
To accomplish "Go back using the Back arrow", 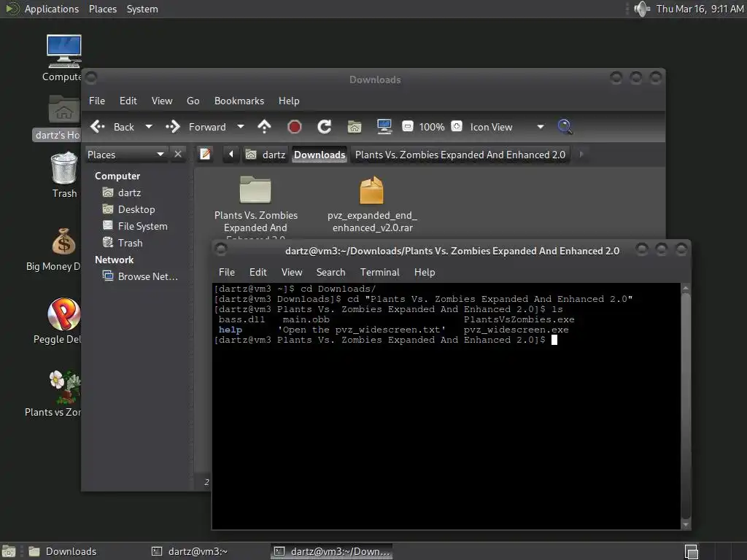I will click(112, 127).
